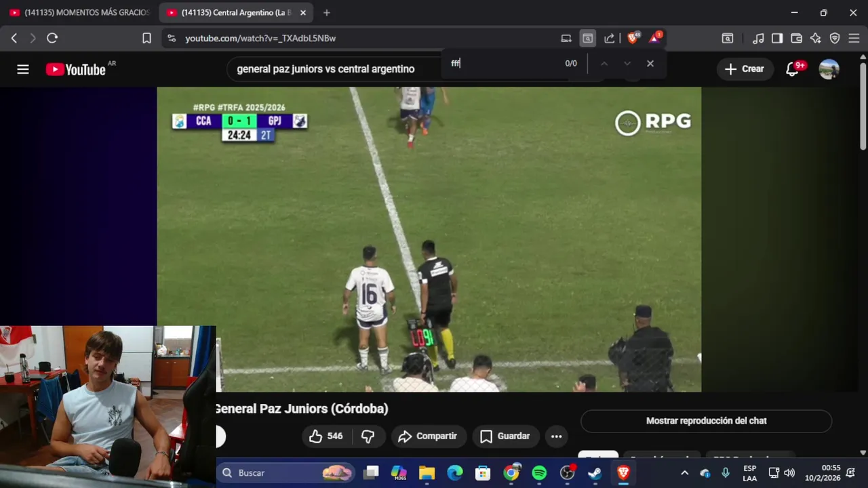This screenshot has height=488, width=868.
Task: Click Brave browser icon on taskbar
Action: 623,473
